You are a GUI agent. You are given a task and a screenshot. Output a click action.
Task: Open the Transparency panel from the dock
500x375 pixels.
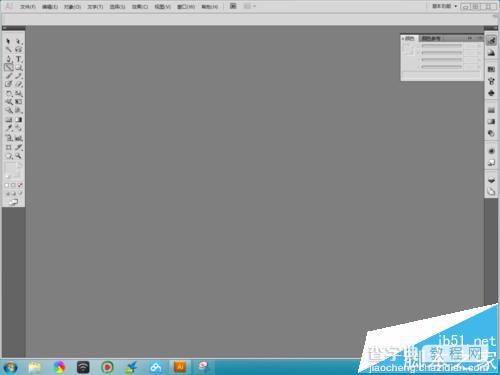(x=491, y=133)
